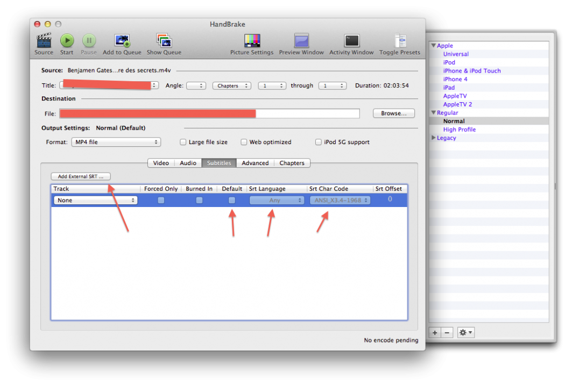The width and height of the screenshot is (565, 392).
Task: Toggle Default checkbox in the subtitle row
Action: (x=232, y=200)
